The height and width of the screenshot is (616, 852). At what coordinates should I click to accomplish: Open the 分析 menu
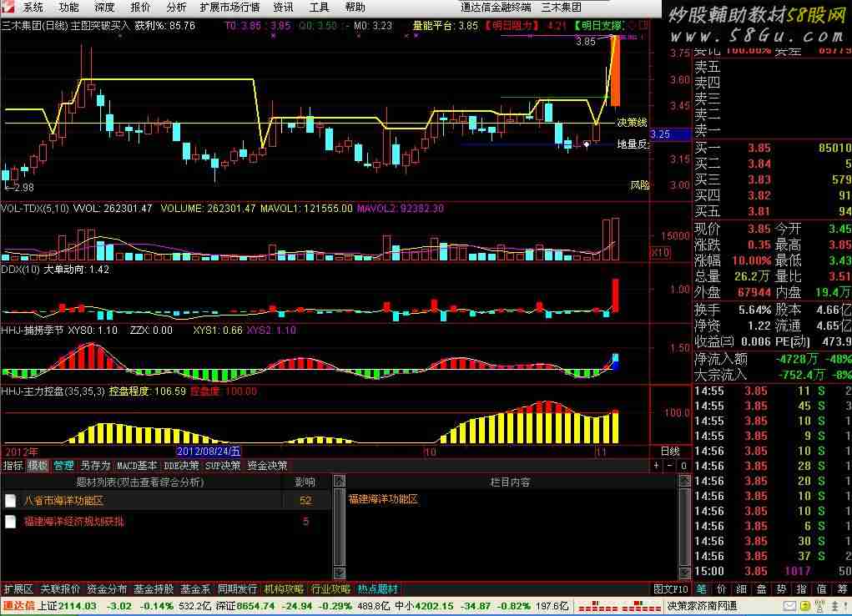pyautogui.click(x=176, y=7)
